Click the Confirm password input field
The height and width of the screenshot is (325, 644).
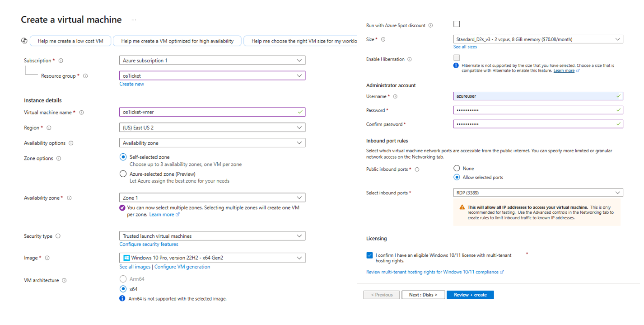coord(538,124)
